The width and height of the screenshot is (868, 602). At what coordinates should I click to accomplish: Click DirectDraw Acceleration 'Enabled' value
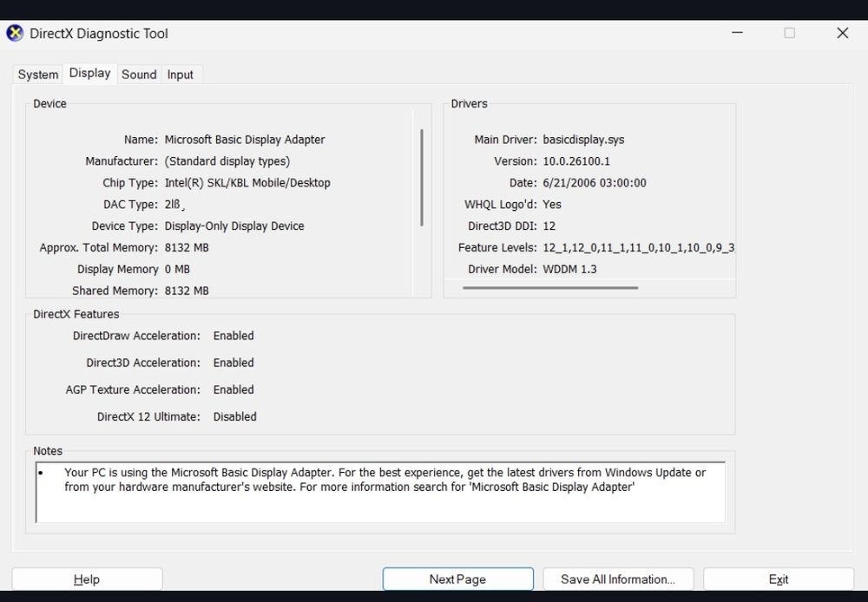(233, 336)
